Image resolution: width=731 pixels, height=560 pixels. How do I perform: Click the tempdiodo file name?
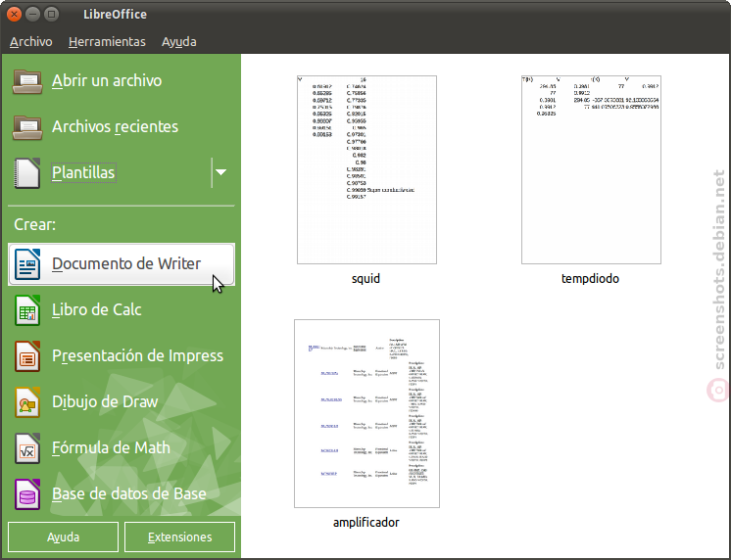[590, 279]
